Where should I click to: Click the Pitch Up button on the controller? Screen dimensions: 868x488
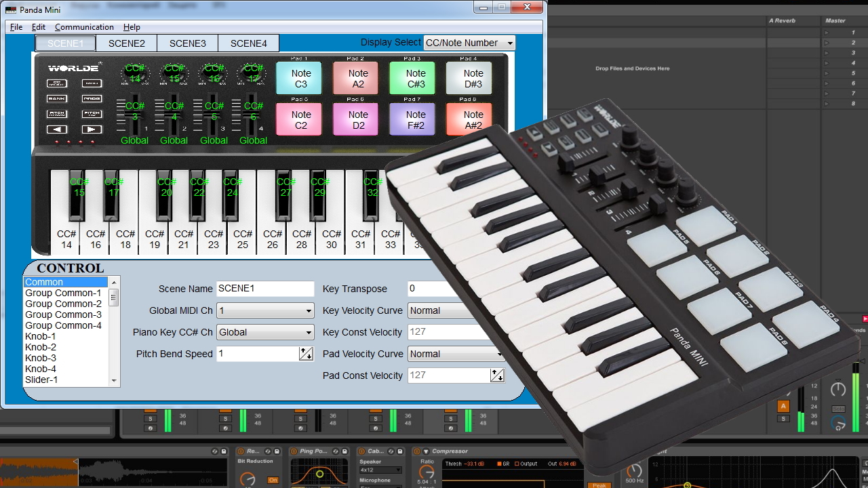tap(92, 114)
